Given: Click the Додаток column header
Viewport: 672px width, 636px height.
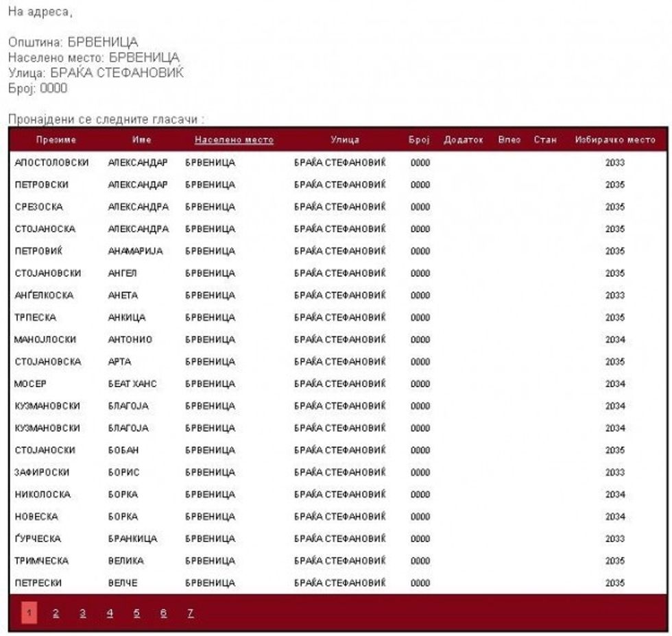Looking at the screenshot, I should (464, 140).
